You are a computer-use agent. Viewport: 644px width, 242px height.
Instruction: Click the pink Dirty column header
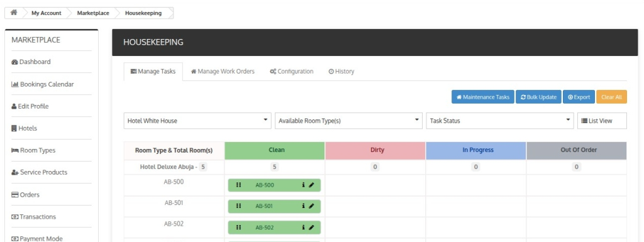(x=375, y=150)
